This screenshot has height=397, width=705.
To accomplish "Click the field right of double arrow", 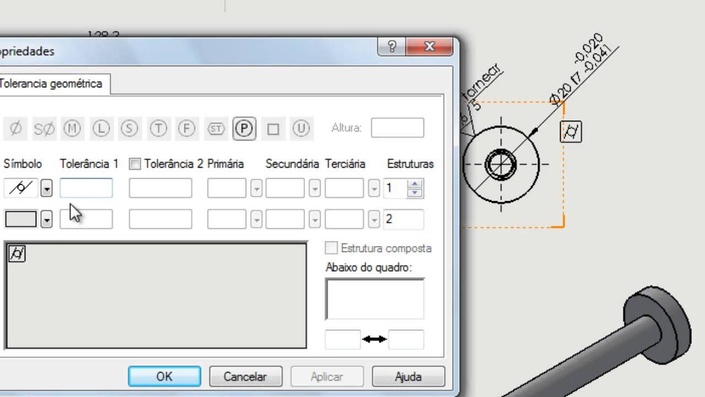I will [406, 339].
